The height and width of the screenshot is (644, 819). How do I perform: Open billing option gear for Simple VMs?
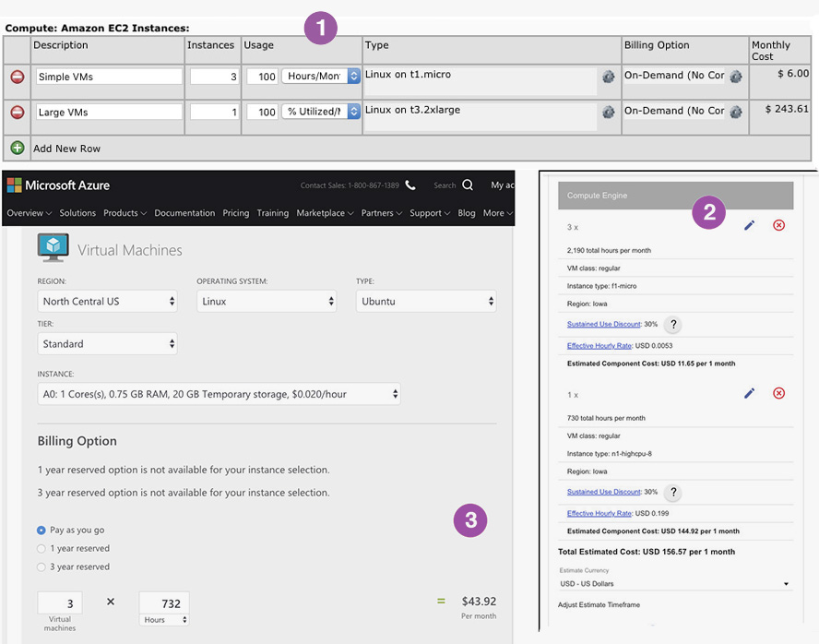click(x=736, y=77)
